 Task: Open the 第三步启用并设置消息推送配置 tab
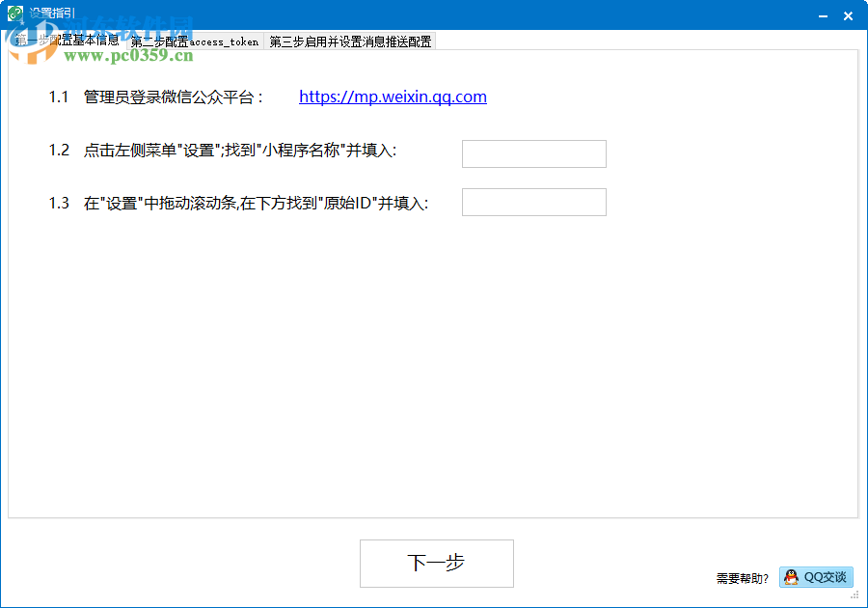[349, 41]
